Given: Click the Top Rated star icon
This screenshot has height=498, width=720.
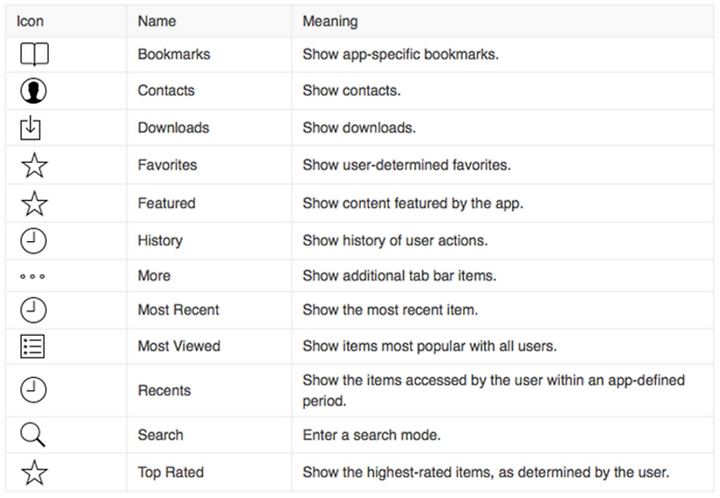Looking at the screenshot, I should (x=34, y=472).
